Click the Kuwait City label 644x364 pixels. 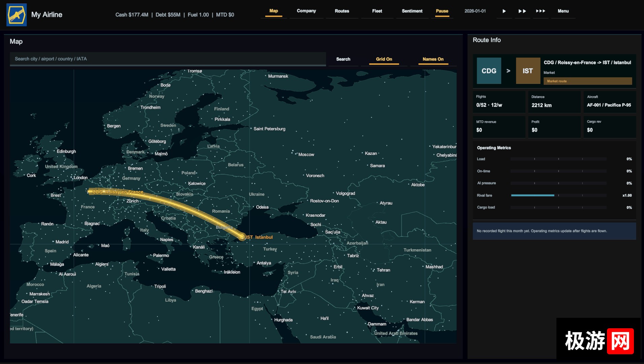pos(368,308)
